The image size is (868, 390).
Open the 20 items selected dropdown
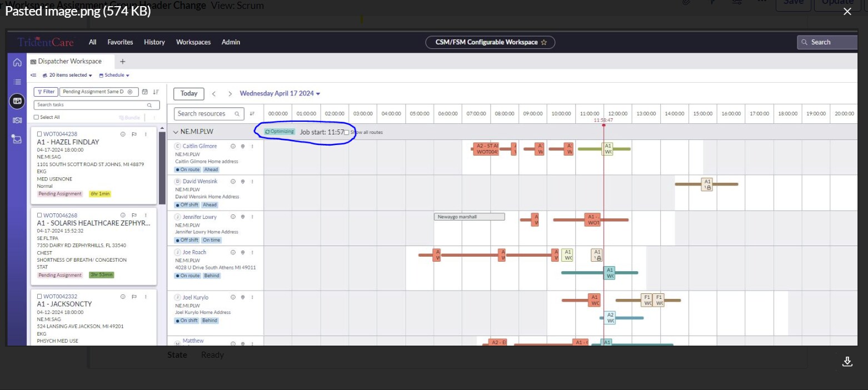tap(67, 75)
